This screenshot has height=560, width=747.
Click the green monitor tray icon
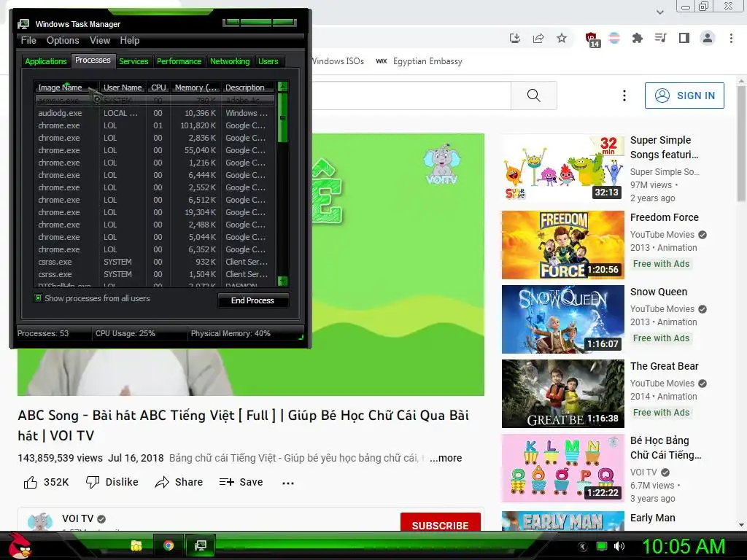pyautogui.click(x=602, y=546)
